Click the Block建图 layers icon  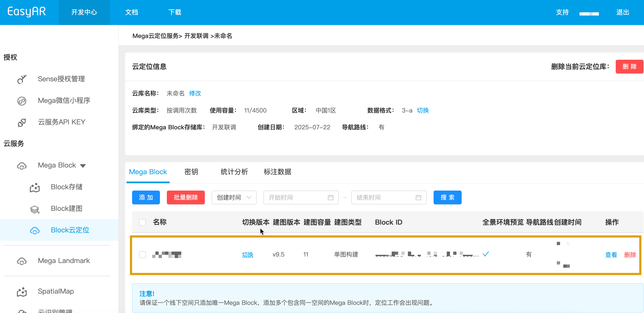pyautogui.click(x=35, y=209)
